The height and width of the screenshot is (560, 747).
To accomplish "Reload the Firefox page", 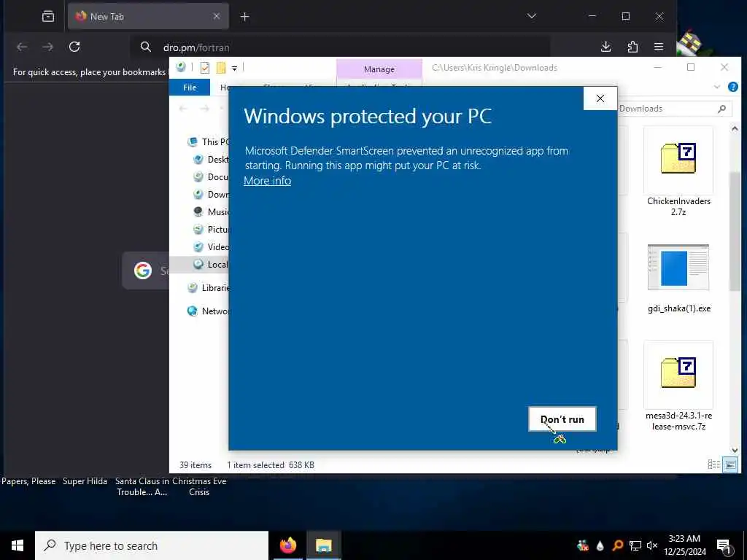I will [x=74, y=47].
